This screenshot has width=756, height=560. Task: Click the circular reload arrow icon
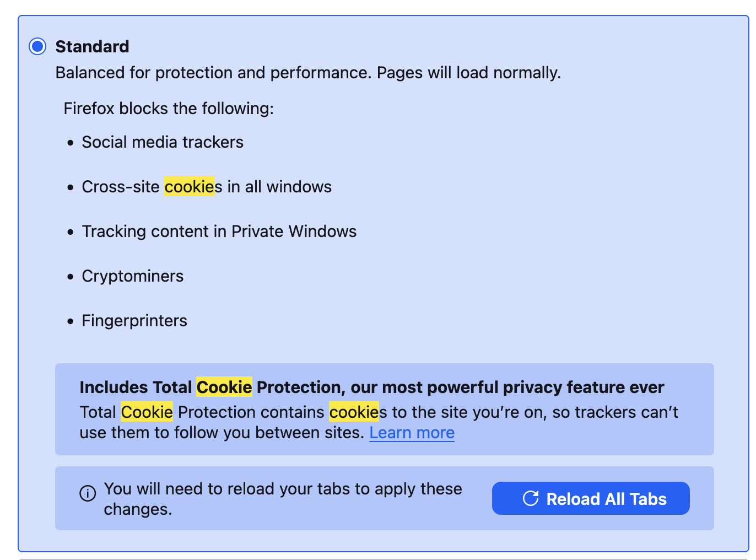click(531, 499)
